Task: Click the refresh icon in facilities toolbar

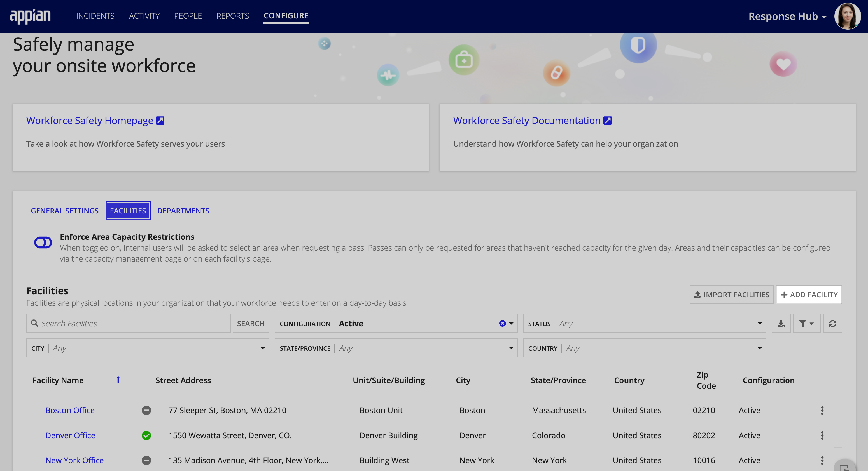Action: pos(832,323)
